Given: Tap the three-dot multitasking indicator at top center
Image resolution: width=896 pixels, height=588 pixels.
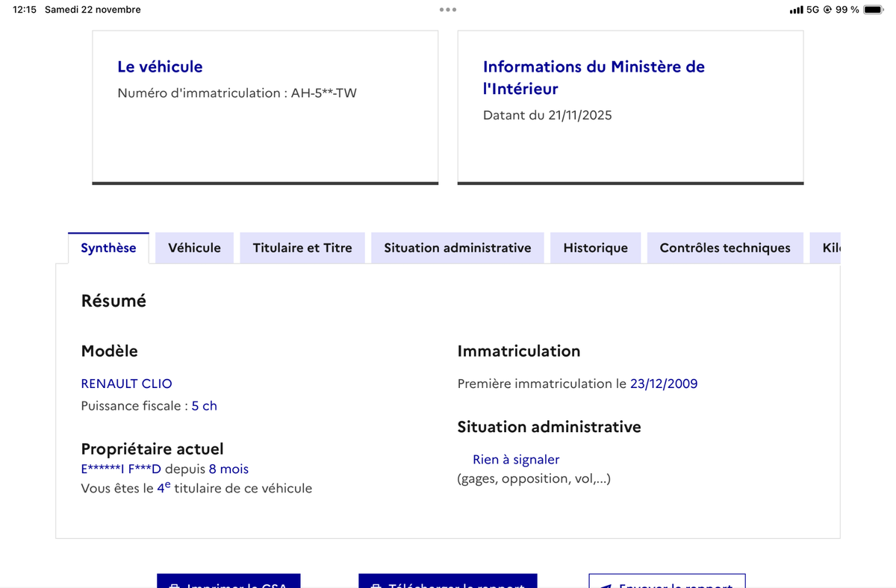Looking at the screenshot, I should pos(447,10).
